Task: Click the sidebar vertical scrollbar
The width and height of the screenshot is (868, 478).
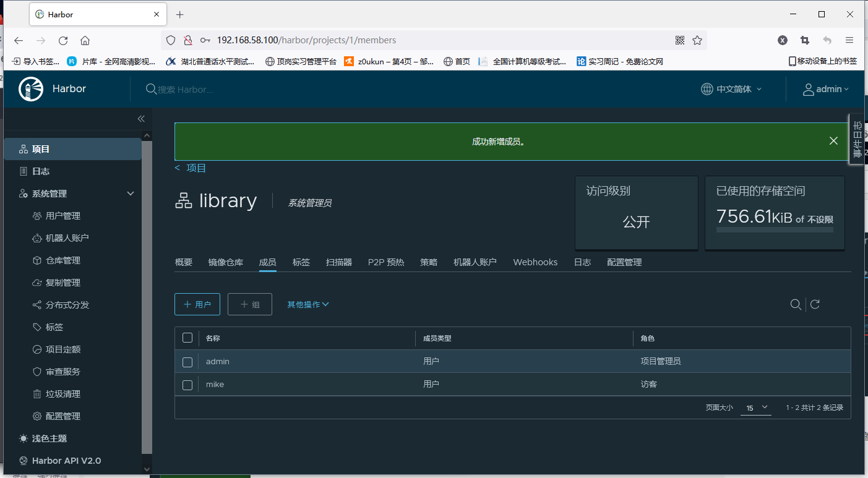Action: 147,297
